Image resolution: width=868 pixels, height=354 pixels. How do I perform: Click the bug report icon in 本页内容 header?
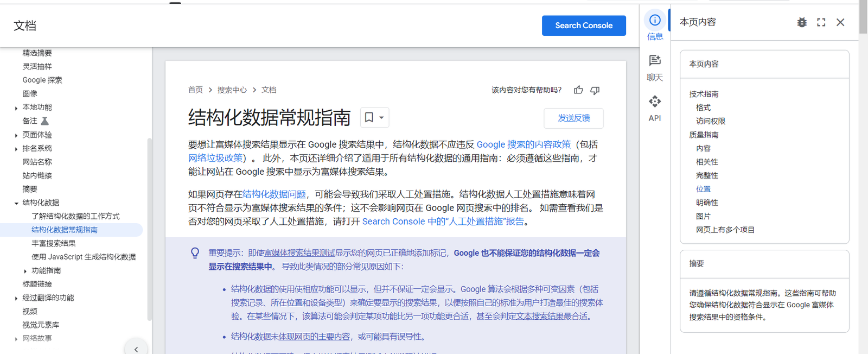[x=802, y=22]
